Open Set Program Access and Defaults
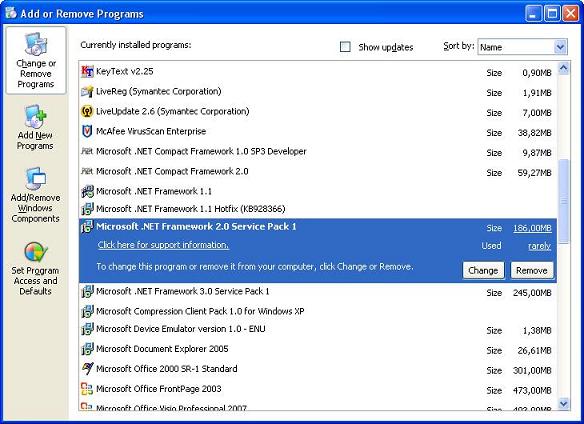 (35, 268)
